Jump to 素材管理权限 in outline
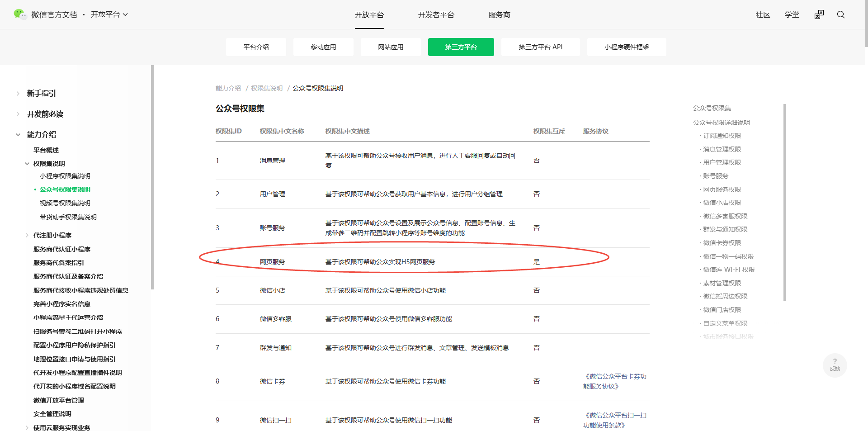 coord(722,283)
